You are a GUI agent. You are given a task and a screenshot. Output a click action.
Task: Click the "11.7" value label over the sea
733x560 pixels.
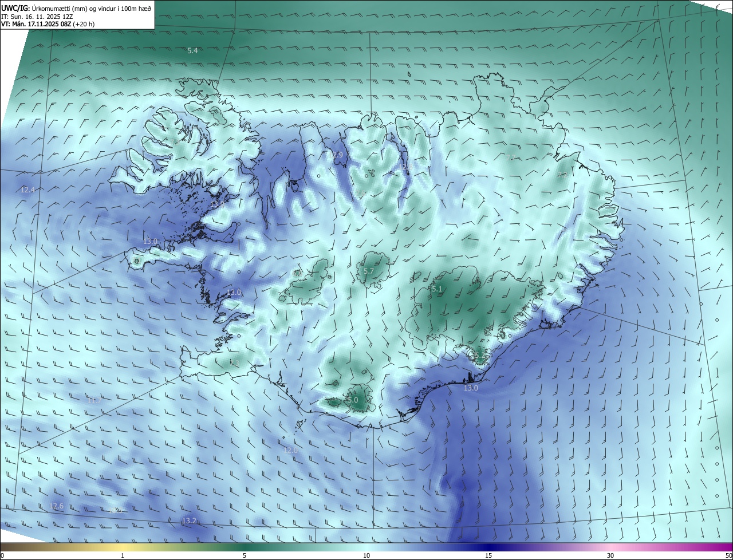(94, 401)
